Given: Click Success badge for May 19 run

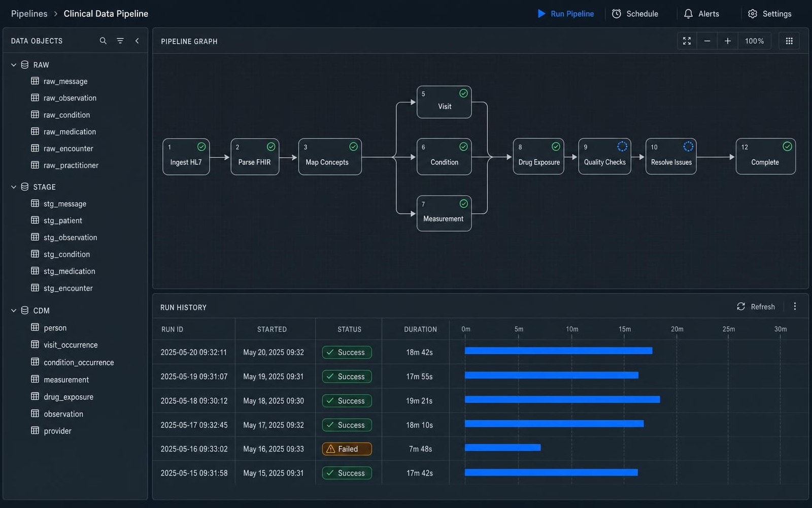Looking at the screenshot, I should 347,376.
